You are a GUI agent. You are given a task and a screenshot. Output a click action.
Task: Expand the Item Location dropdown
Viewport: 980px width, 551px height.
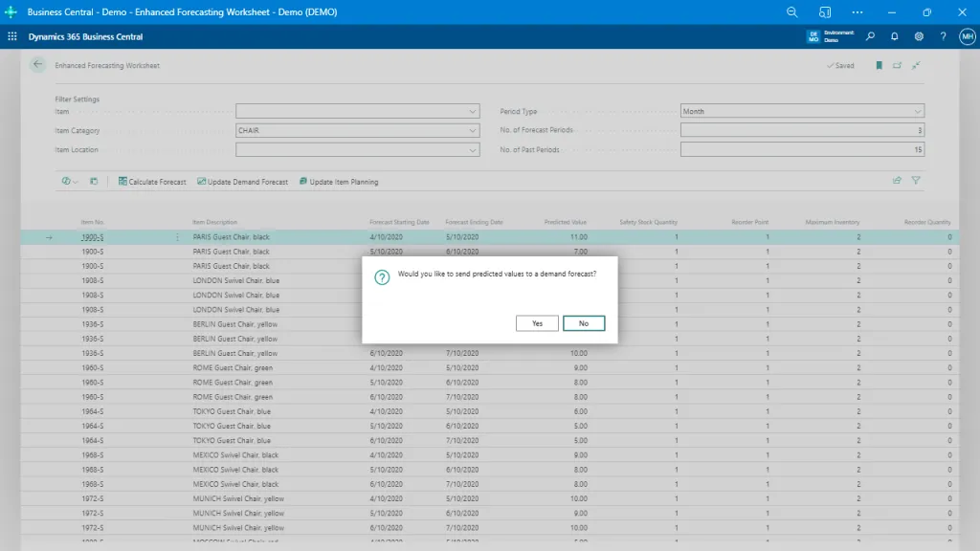(471, 149)
